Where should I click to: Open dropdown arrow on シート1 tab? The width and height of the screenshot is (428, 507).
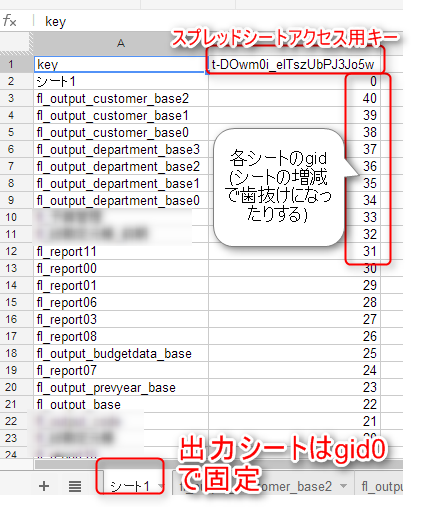(161, 486)
